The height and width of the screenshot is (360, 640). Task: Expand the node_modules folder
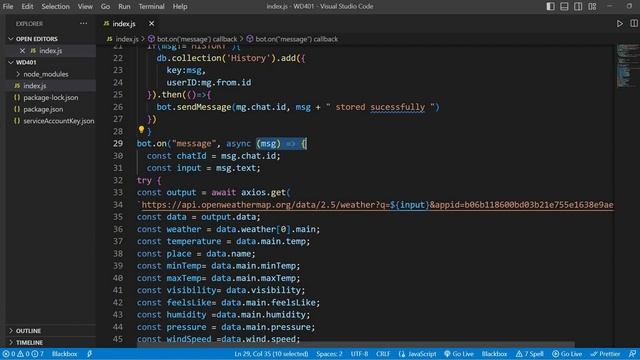[46, 74]
